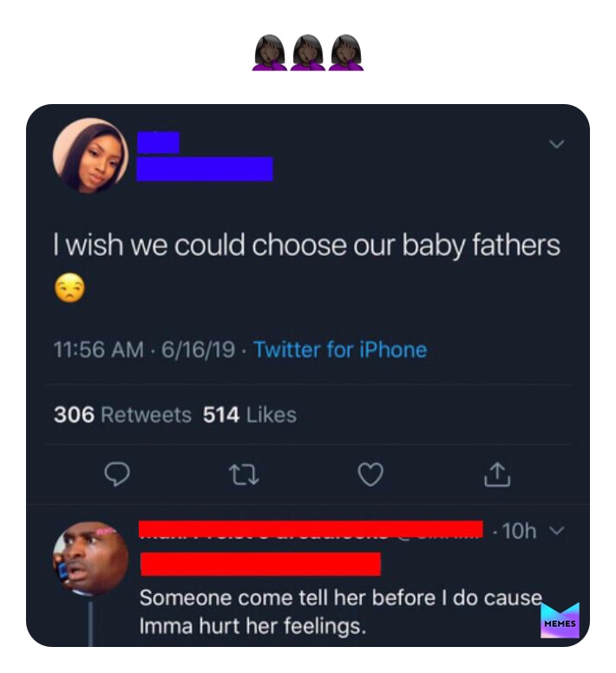This screenshot has width=616, height=673.
Task: Click the first facepalm emoji
Action: [x=270, y=52]
